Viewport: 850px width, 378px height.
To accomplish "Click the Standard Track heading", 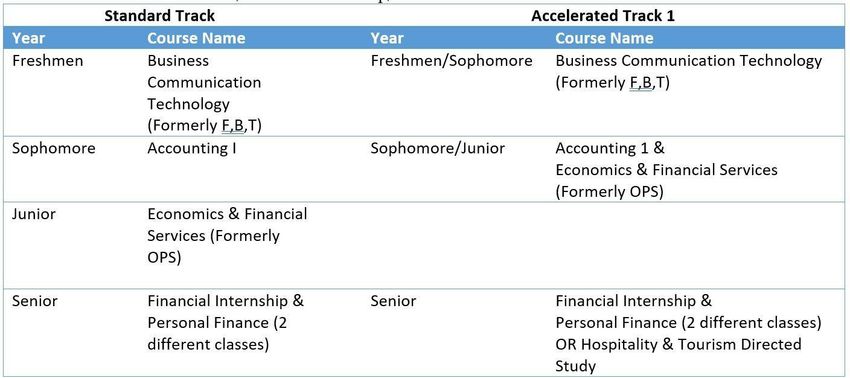I will click(x=159, y=16).
